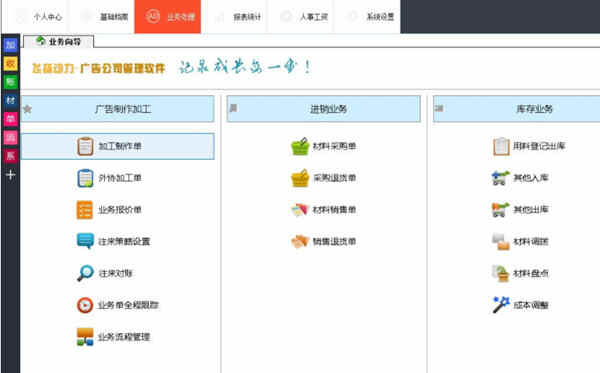Viewport: 600px width, 373px height.
Task: Click pink 单 sidebar shortcut tile
Action: (x=10, y=119)
